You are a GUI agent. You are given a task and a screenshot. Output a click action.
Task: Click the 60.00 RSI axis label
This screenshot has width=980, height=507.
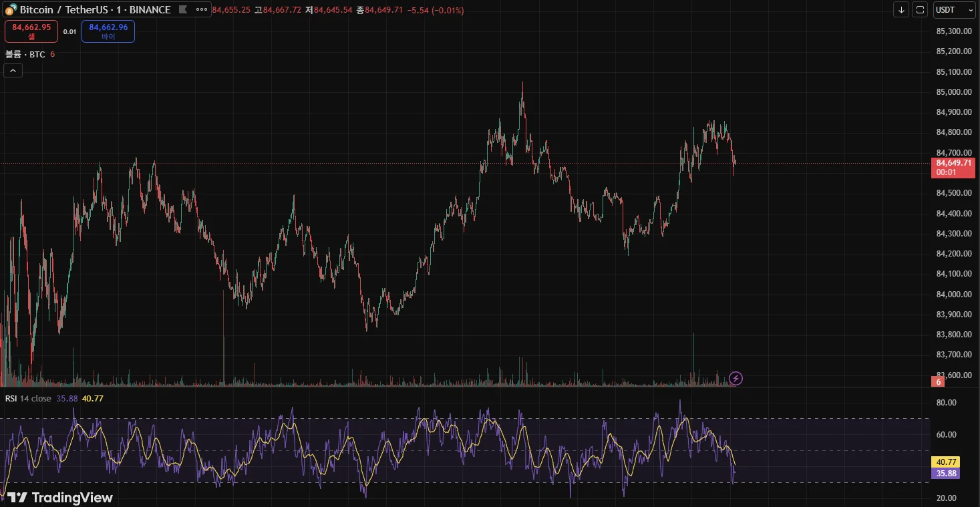(x=947, y=435)
